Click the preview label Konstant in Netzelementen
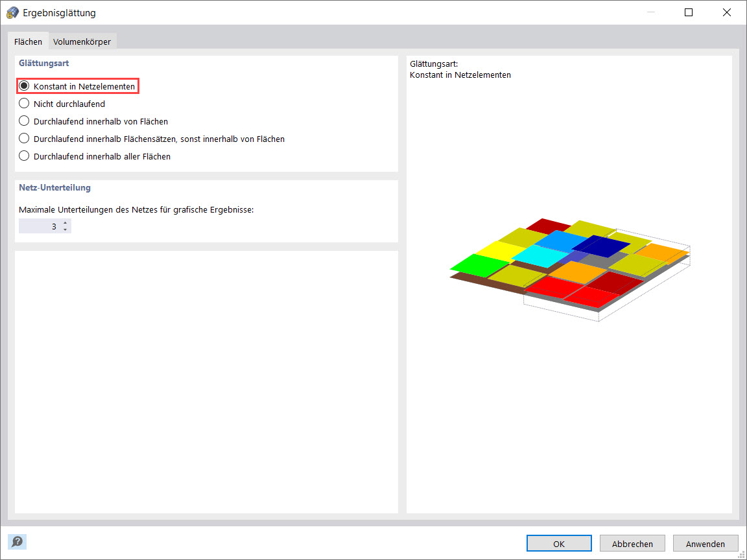747x560 pixels. click(x=460, y=75)
